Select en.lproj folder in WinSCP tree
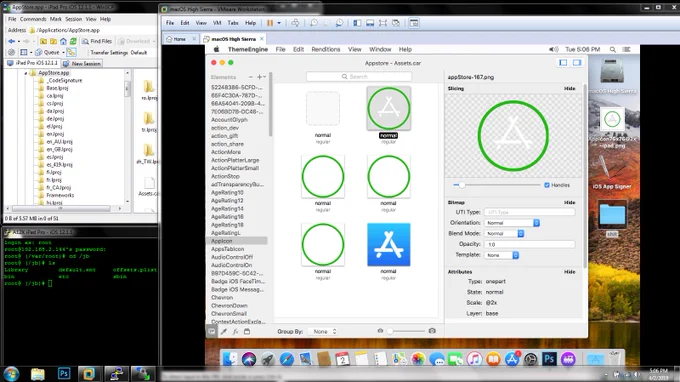This screenshot has width=680, height=382. tap(55, 134)
